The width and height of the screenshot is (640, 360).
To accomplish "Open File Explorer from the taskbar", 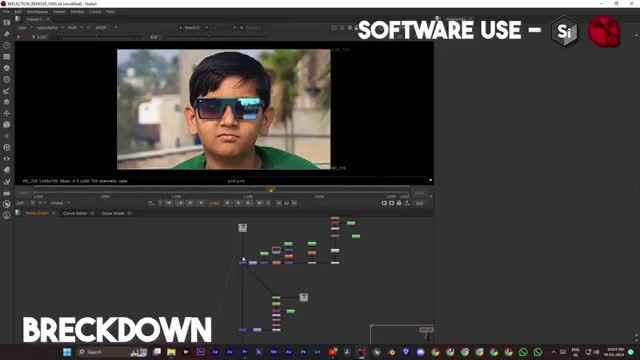I will click(x=171, y=352).
